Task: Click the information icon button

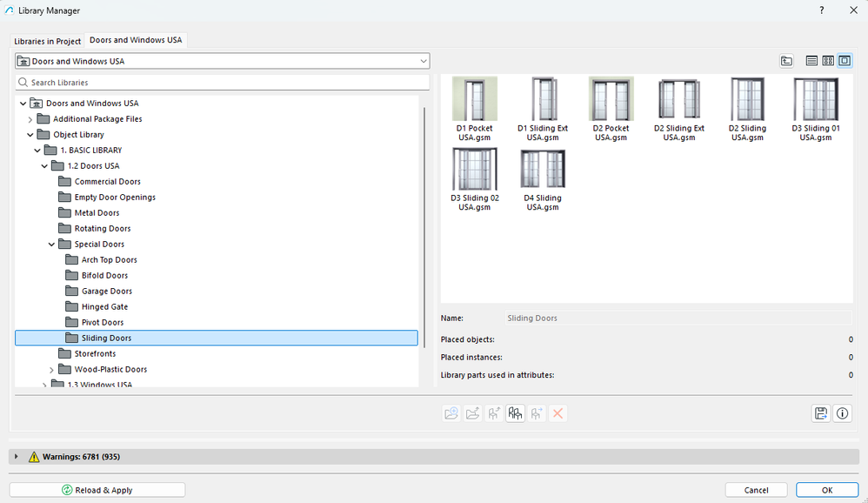Action: 843,413
